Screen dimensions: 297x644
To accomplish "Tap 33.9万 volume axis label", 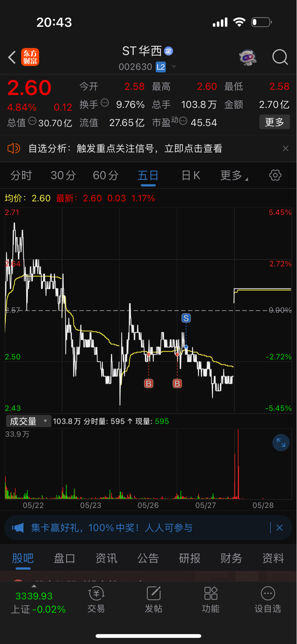I will click(x=17, y=434).
